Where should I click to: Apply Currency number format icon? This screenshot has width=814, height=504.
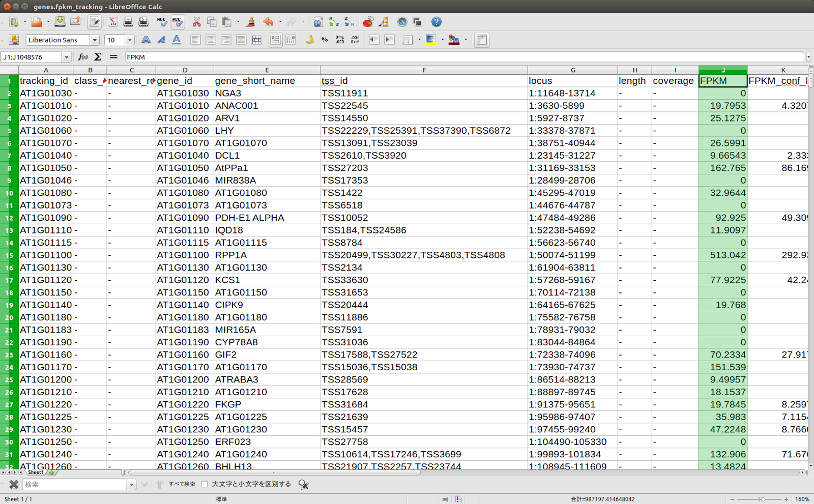(309, 40)
